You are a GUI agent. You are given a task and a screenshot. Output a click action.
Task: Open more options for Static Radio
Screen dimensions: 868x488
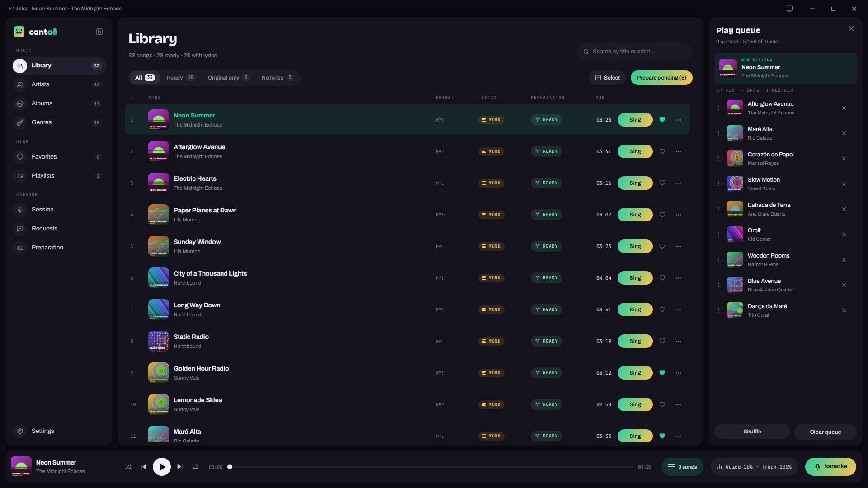(678, 341)
